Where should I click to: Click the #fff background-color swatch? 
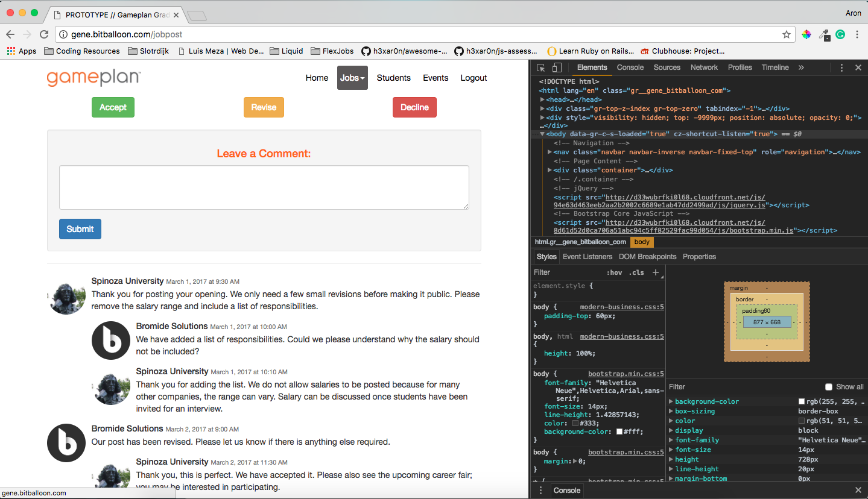tap(619, 432)
